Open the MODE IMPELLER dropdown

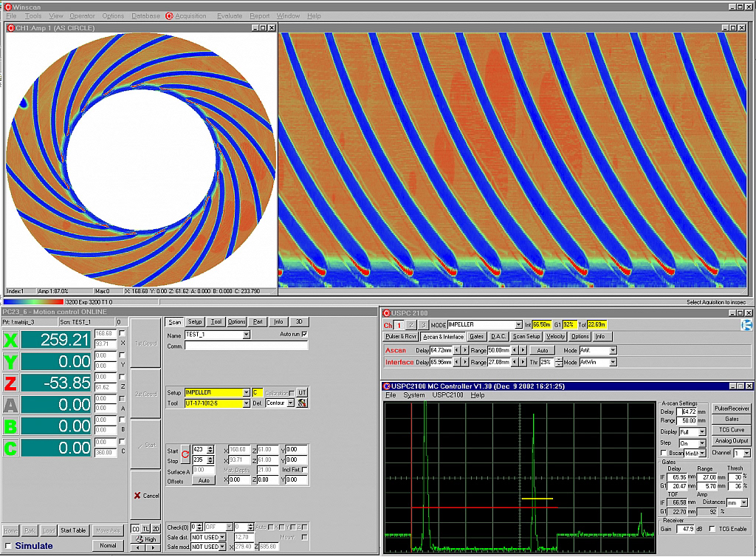click(518, 325)
